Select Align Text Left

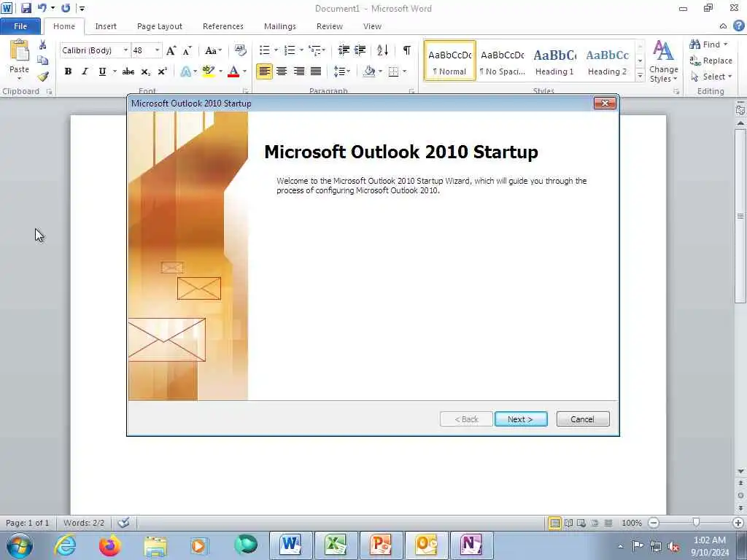tap(264, 71)
